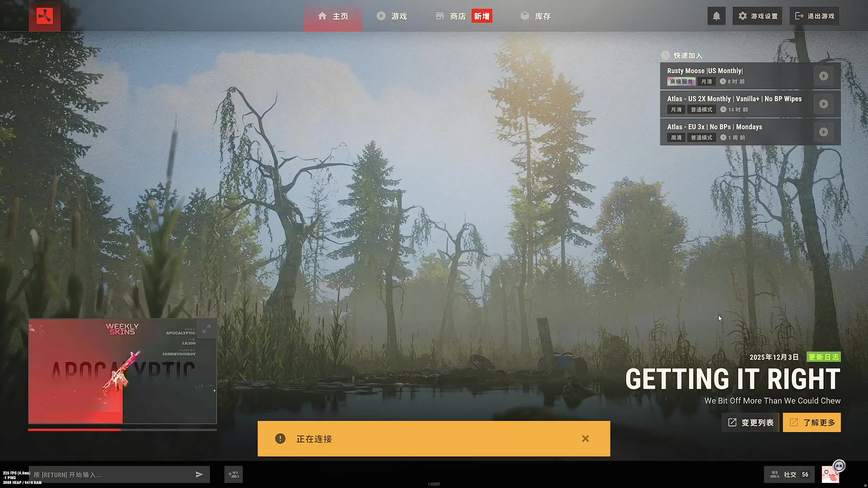
Task: Click the send message arrow icon
Action: [x=199, y=474]
